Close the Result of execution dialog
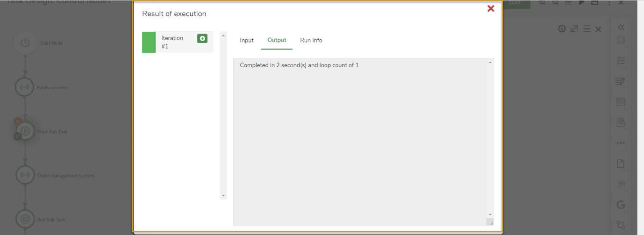This screenshot has height=235, width=644. pos(491,8)
